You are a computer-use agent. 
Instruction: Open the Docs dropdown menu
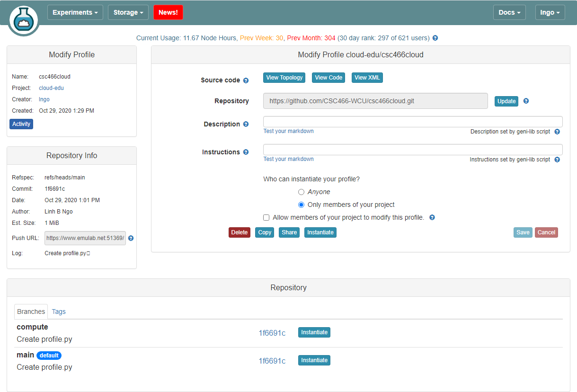coord(509,12)
